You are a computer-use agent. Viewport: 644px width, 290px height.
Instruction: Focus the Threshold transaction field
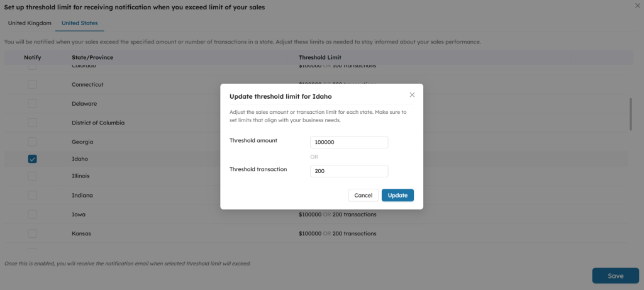[349, 171]
